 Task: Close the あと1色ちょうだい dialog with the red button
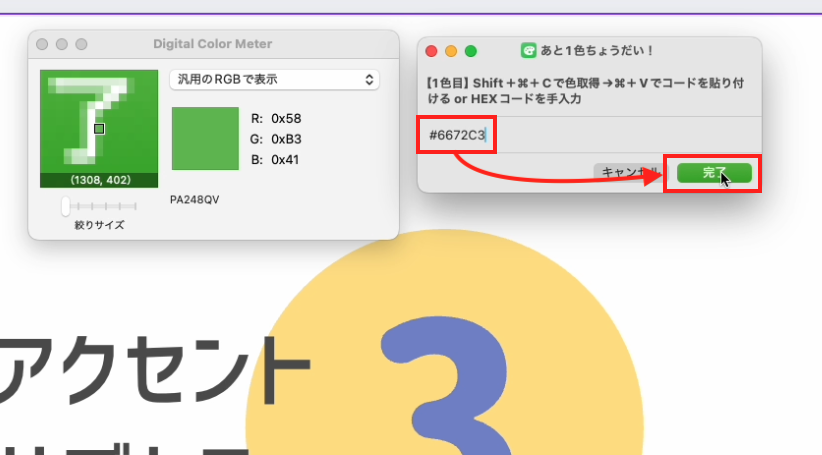(x=431, y=51)
